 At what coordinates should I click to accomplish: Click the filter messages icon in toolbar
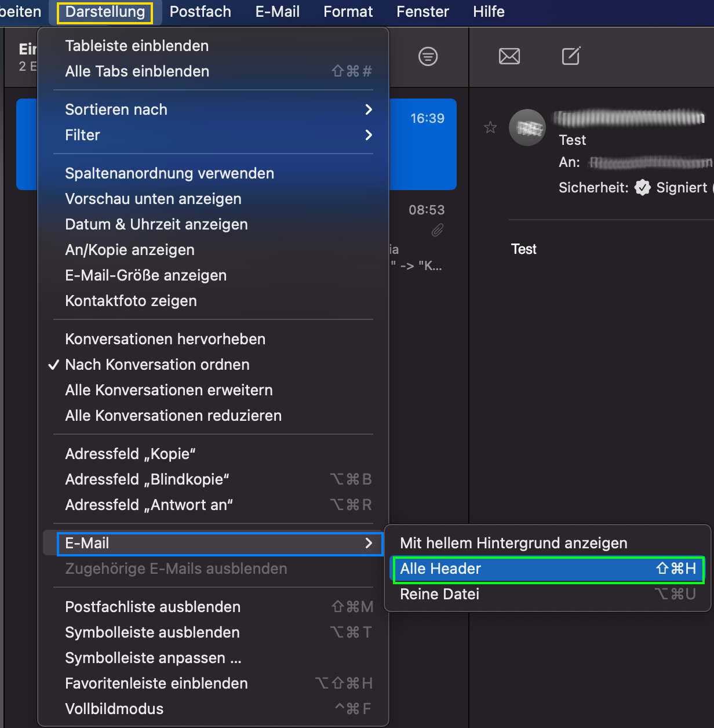[428, 56]
